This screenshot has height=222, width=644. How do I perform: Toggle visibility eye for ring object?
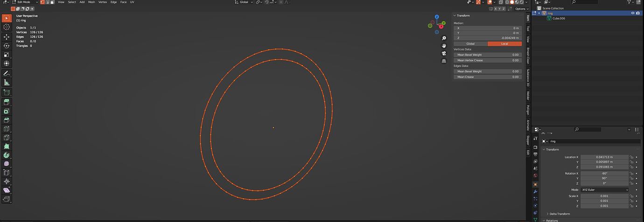click(x=633, y=13)
